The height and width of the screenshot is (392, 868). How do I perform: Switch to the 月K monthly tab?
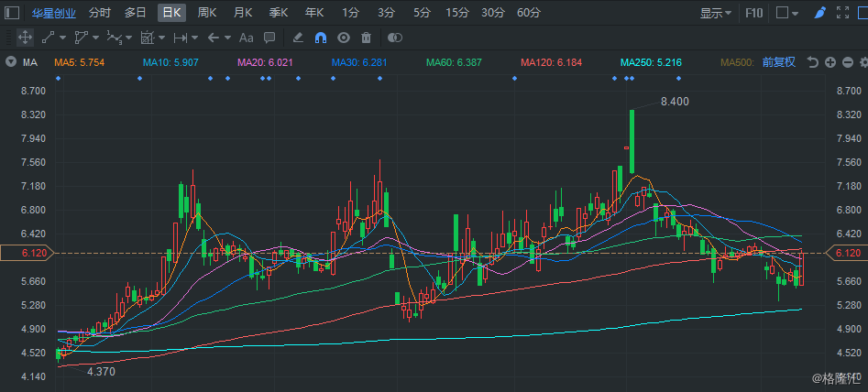(x=243, y=13)
